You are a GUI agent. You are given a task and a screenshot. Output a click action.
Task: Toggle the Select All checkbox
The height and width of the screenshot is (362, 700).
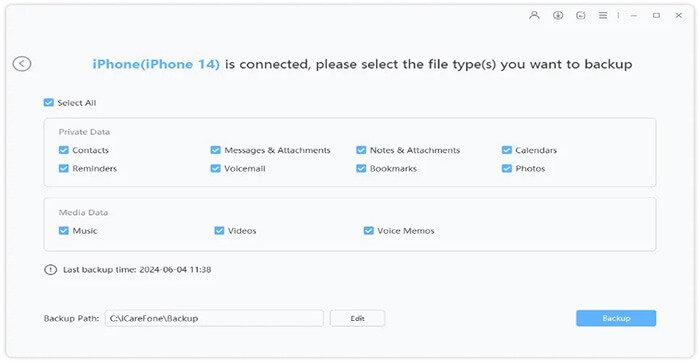pyautogui.click(x=49, y=103)
